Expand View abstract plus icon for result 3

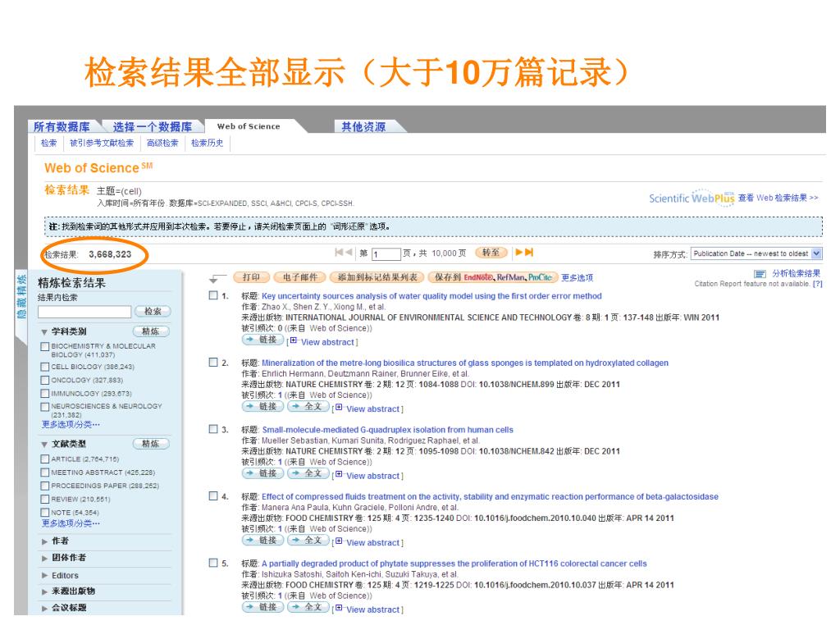(339, 475)
